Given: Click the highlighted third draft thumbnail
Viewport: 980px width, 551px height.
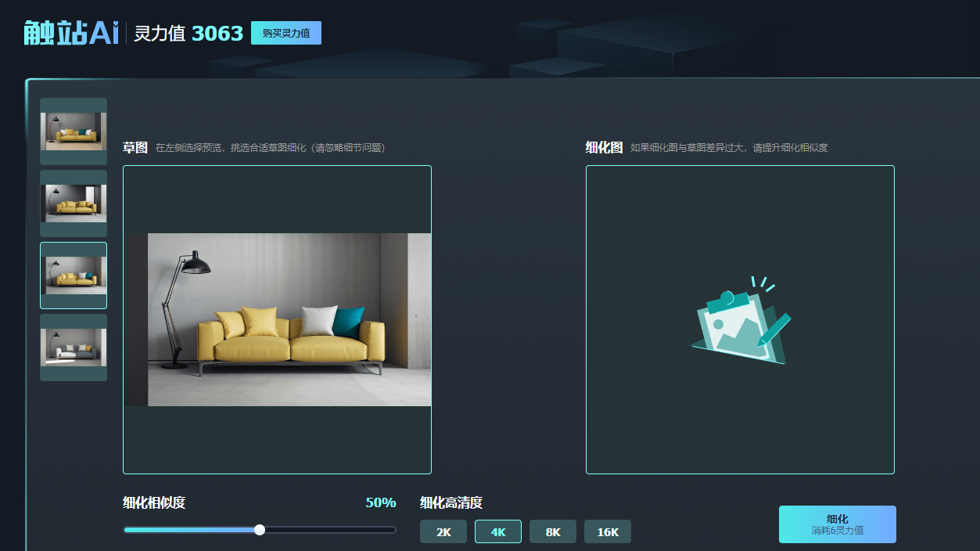Looking at the screenshot, I should click(74, 275).
